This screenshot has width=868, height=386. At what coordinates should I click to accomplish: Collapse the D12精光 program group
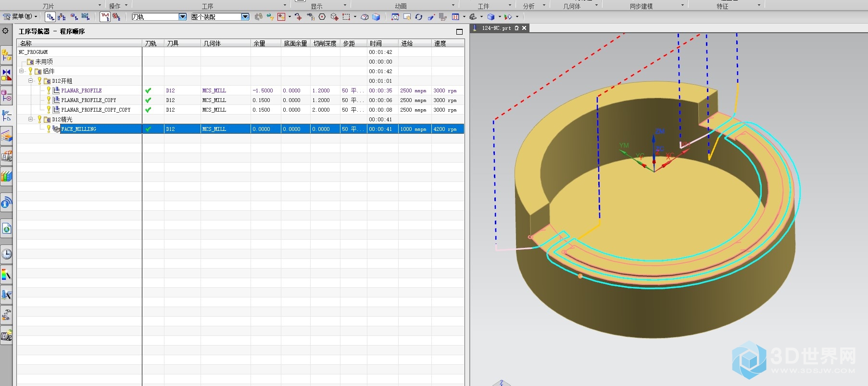[30, 119]
